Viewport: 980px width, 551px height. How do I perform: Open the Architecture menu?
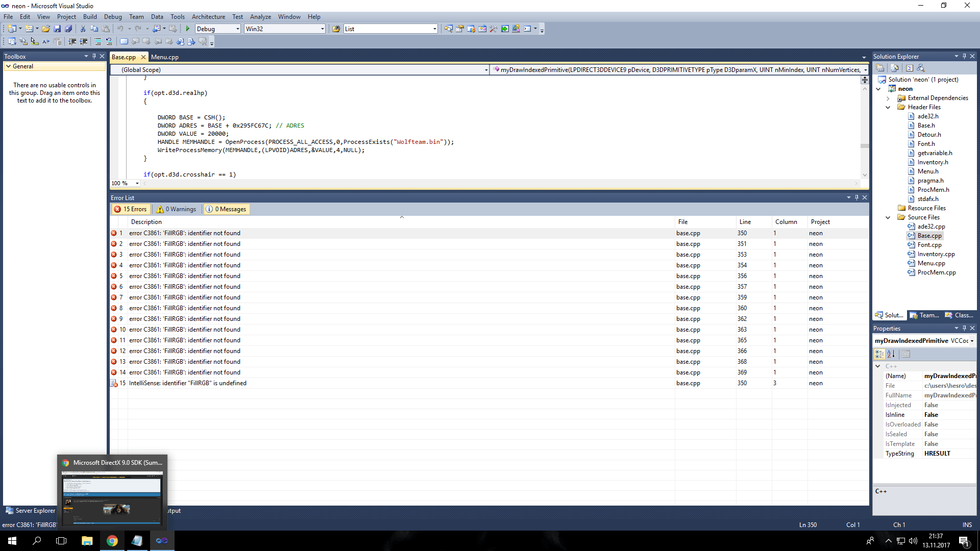pyautogui.click(x=208, y=17)
